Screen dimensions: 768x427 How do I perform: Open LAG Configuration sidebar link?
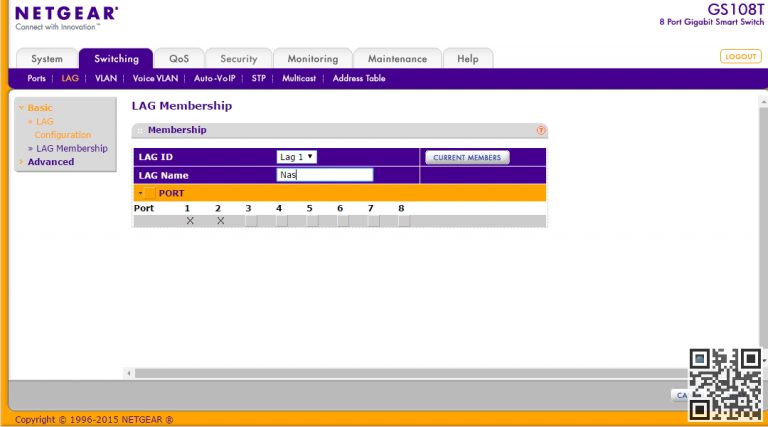[x=60, y=128]
